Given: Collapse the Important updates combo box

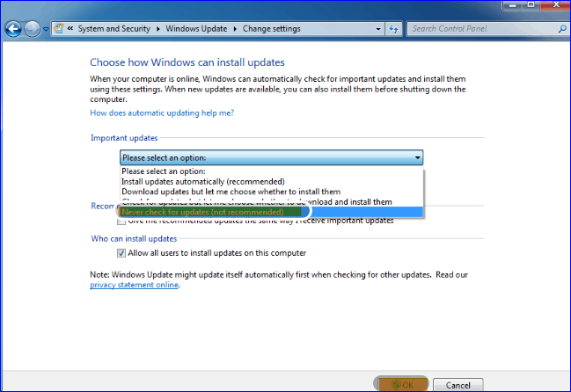Looking at the screenshot, I should click(271, 158).
